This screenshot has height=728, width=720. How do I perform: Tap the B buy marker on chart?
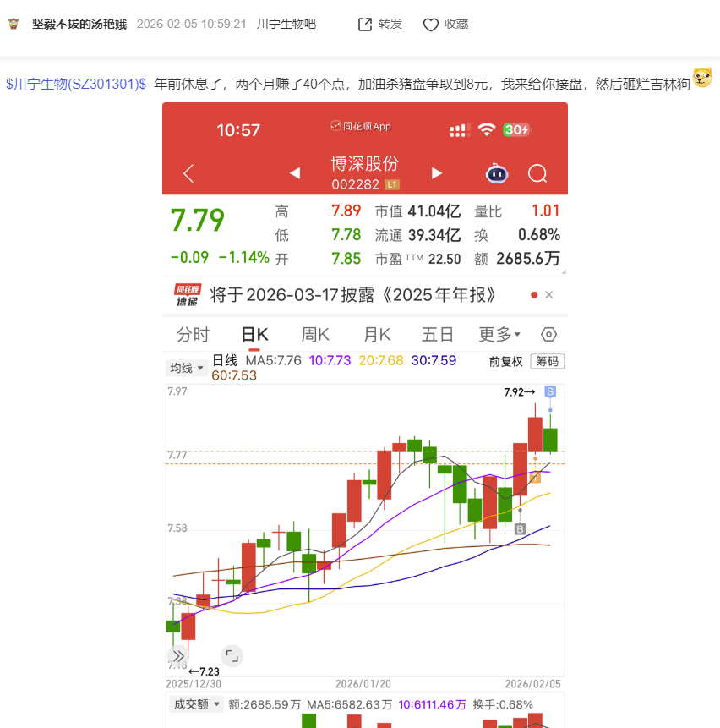520,528
